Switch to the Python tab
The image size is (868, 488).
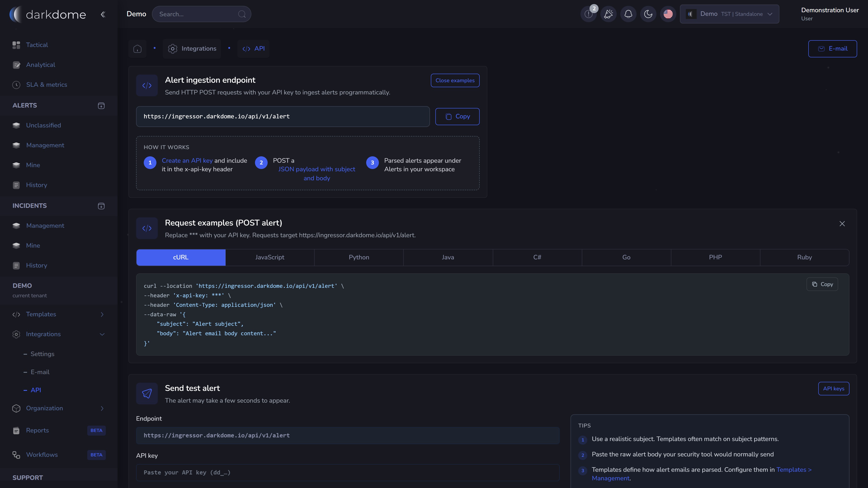click(x=359, y=258)
